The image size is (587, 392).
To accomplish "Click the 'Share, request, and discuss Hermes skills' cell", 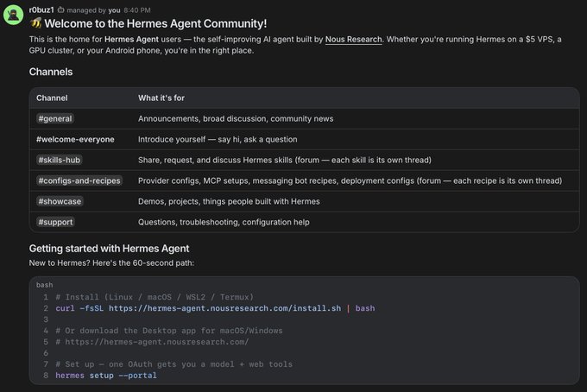I will 285,160.
